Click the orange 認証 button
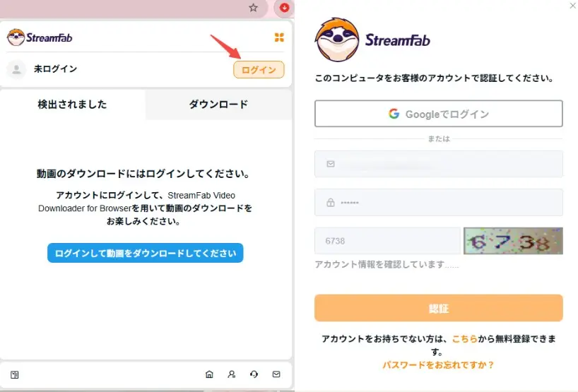Viewport: 578px width, 392px height. [x=439, y=308]
